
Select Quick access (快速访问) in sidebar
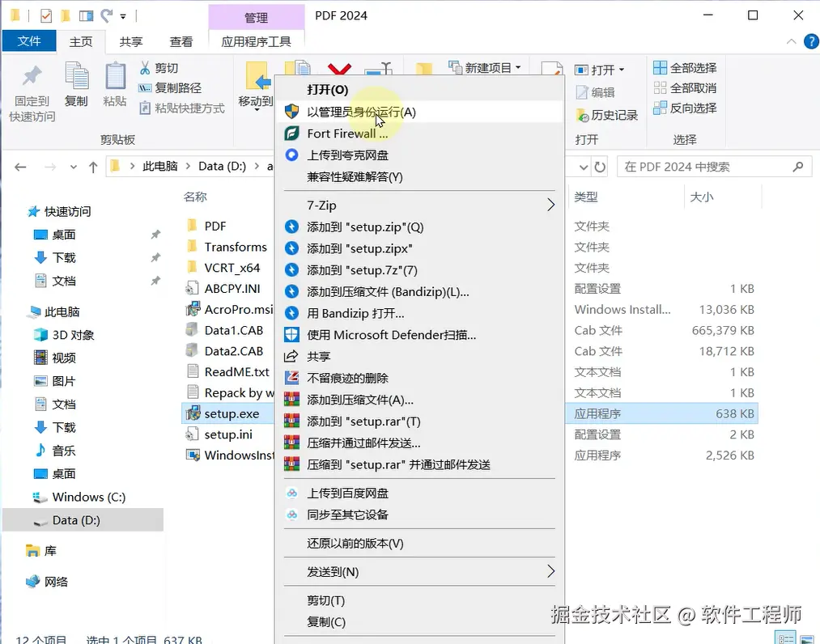tap(59, 211)
